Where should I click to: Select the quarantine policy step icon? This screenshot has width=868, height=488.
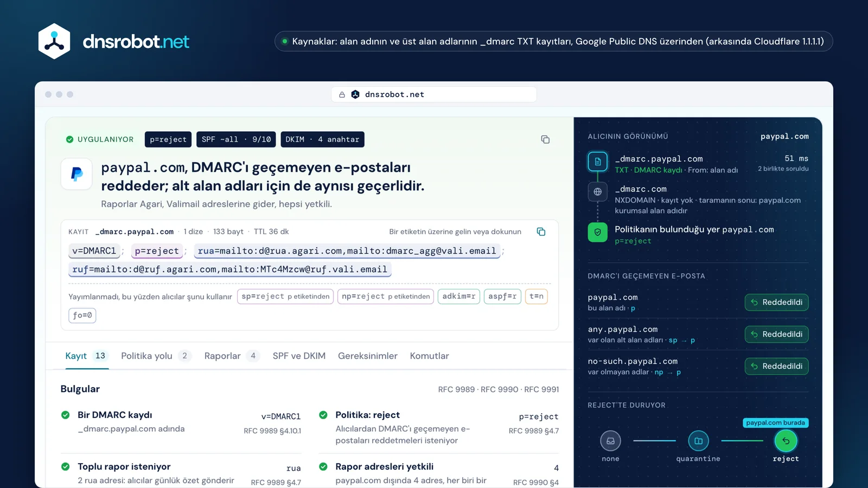pyautogui.click(x=698, y=441)
